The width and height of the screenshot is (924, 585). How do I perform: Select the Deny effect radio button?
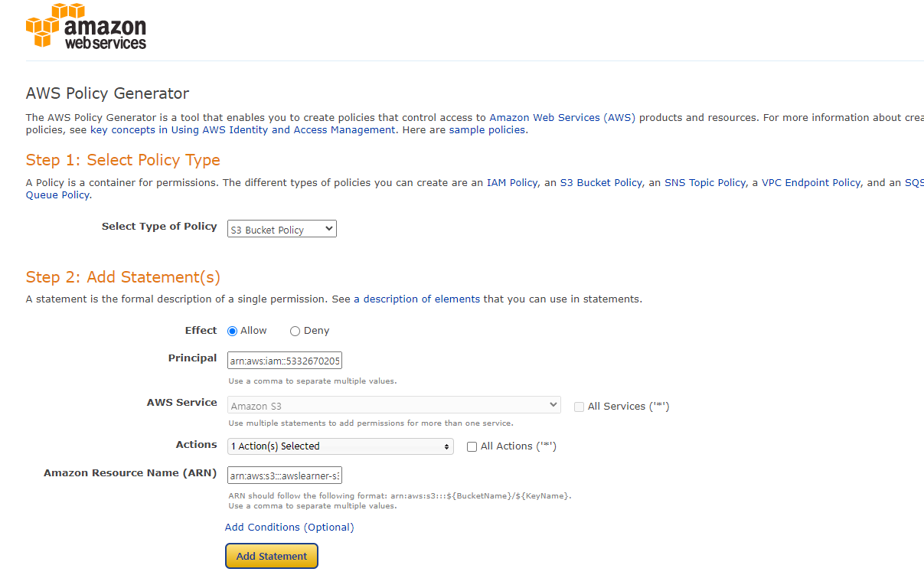tap(295, 331)
